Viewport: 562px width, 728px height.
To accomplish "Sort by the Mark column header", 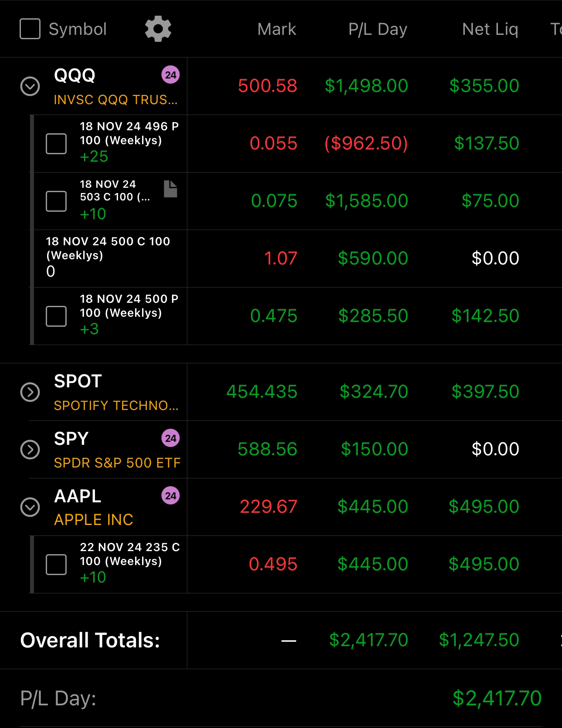I will [277, 29].
